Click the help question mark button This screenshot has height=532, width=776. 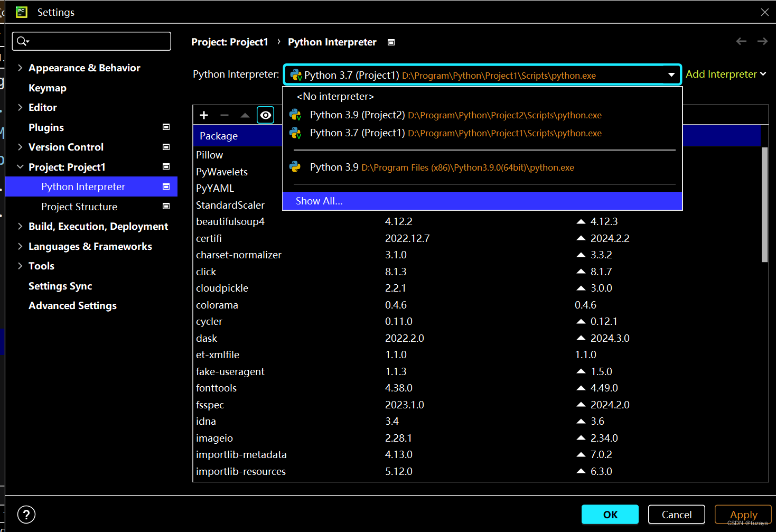(x=26, y=515)
